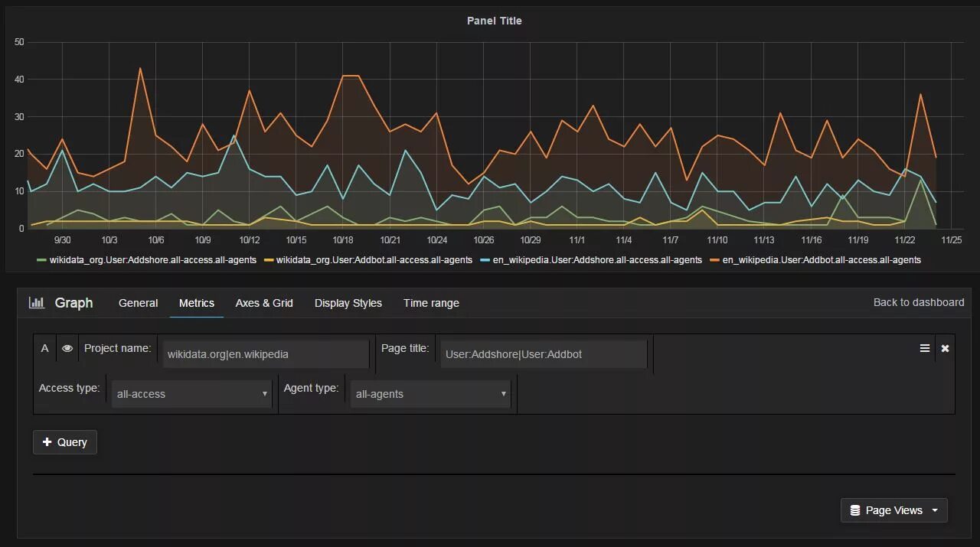
Task: Expand the Agent type all-agents dropdown
Action: point(430,394)
